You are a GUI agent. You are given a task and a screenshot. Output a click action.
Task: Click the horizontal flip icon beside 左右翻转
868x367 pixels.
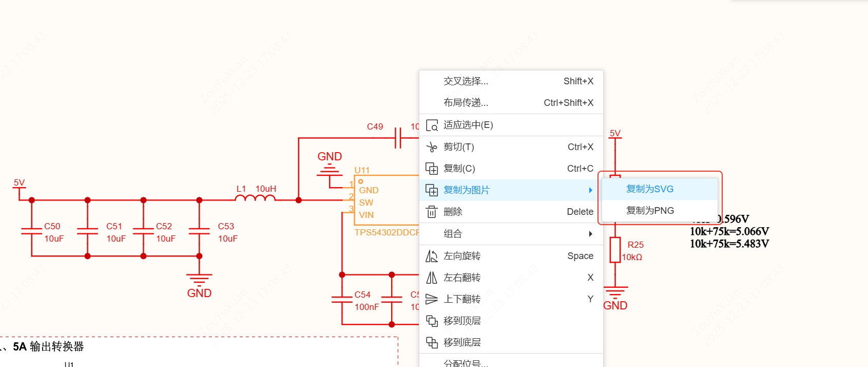tap(432, 278)
